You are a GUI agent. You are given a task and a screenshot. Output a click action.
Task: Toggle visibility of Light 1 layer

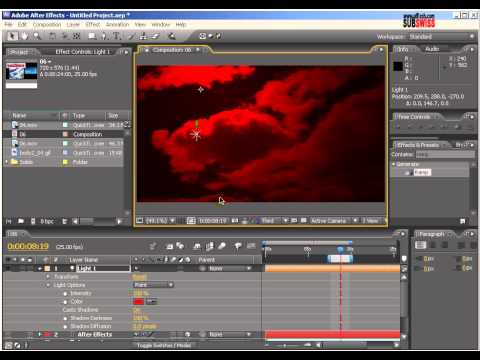(x=7, y=268)
